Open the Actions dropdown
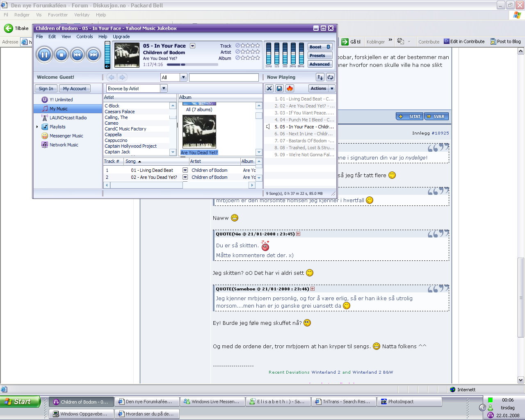525x420 pixels. point(322,88)
